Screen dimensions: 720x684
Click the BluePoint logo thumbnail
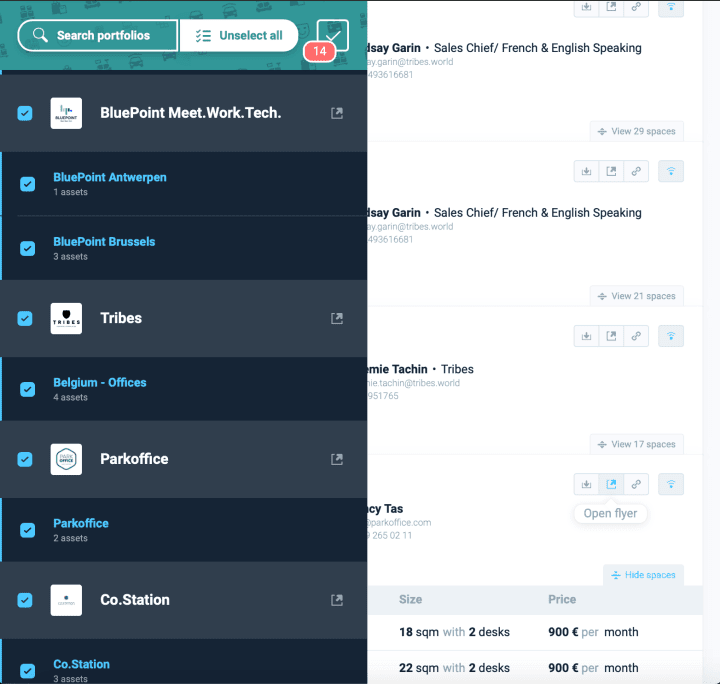66,113
